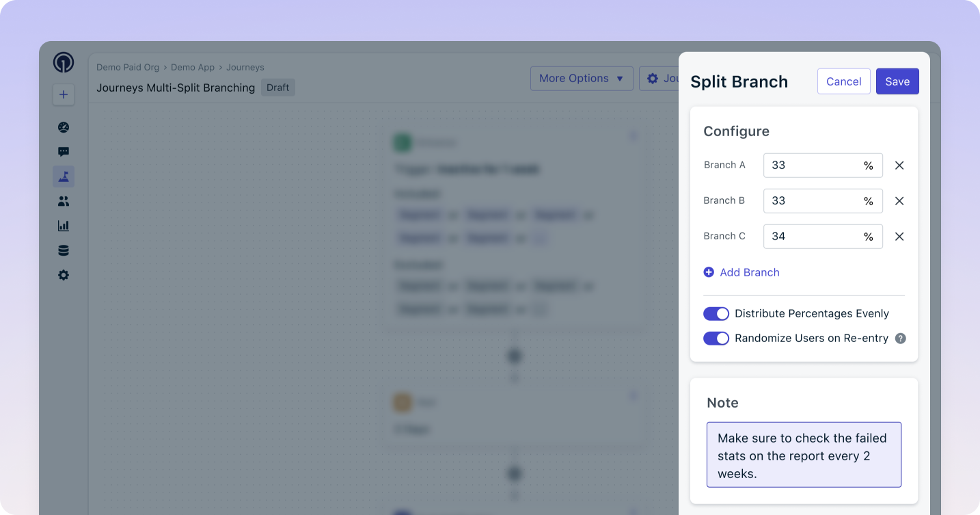The width and height of the screenshot is (980, 515).
Task: Select the Journeys flag icon in sidebar
Action: coord(64,176)
